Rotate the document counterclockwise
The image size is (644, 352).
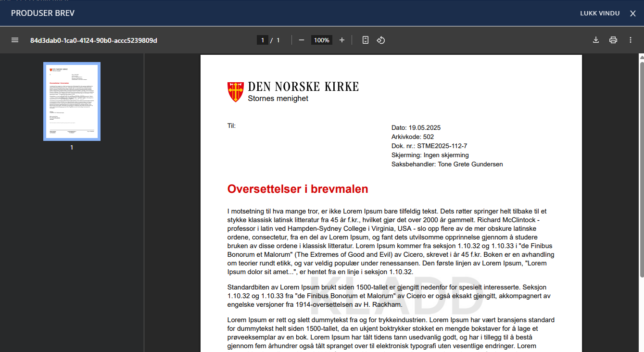(381, 40)
